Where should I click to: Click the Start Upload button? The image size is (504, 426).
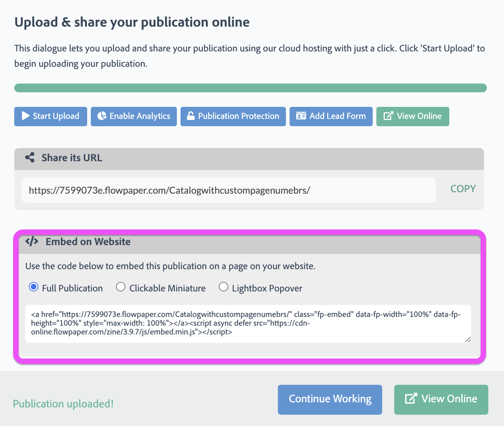coord(51,116)
